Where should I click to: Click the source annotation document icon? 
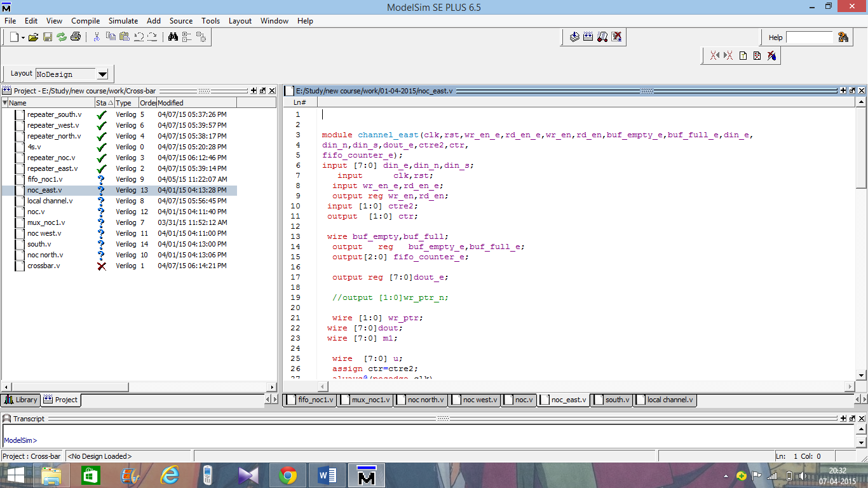click(x=757, y=56)
